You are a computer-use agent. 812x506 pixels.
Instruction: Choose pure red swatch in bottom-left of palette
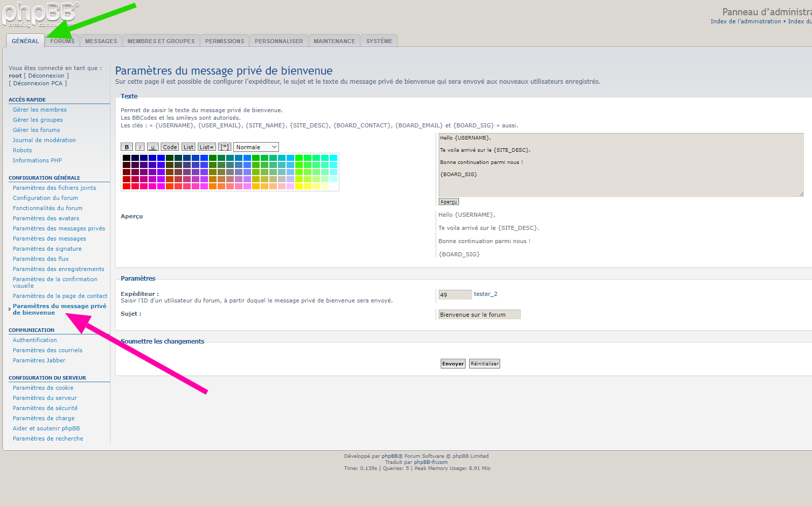tap(126, 186)
